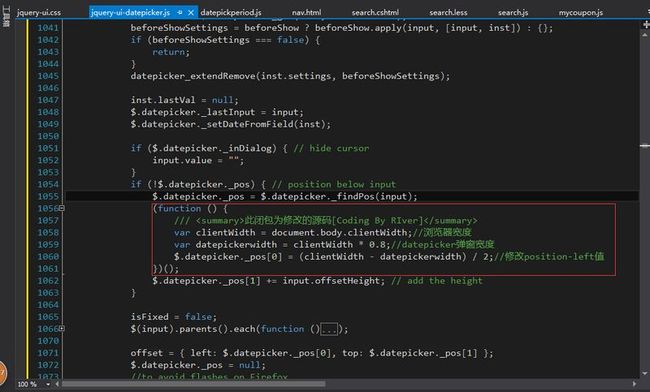Click the horizontal scrollbar left arrow
The height and width of the screenshot is (392, 650).
coord(57,385)
